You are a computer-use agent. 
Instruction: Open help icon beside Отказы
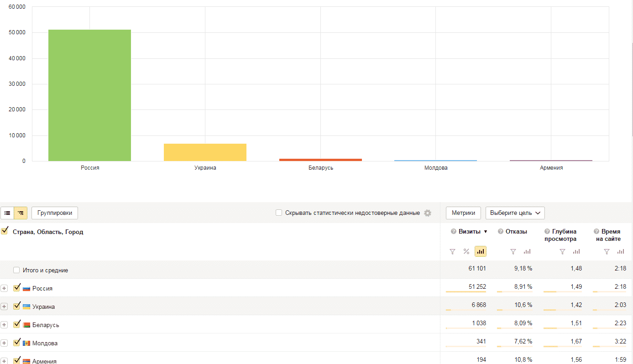click(501, 232)
